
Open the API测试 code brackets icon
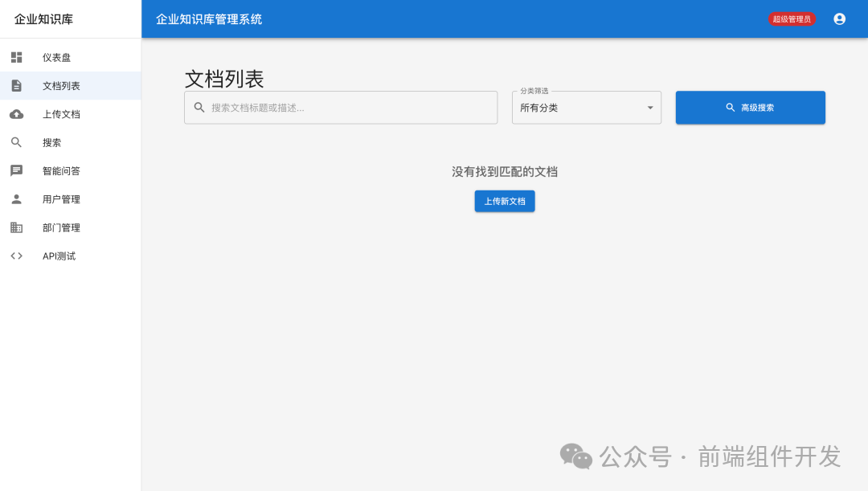coord(17,256)
